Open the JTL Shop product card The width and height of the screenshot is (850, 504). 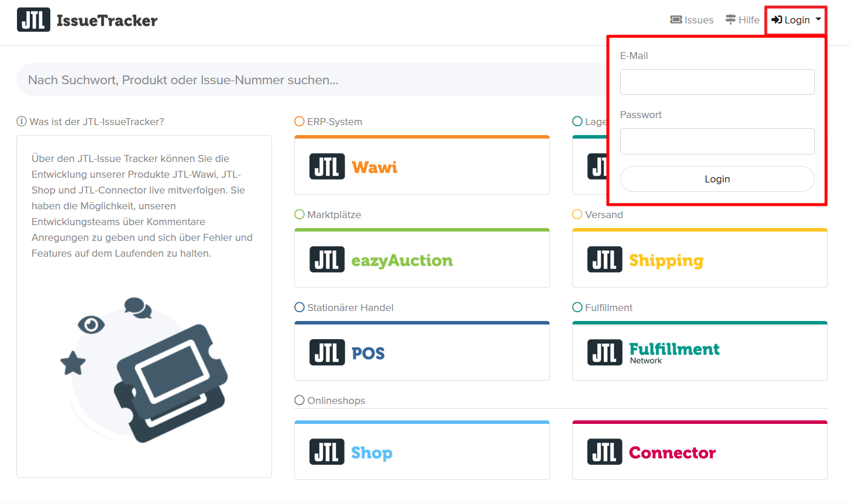tap(421, 452)
